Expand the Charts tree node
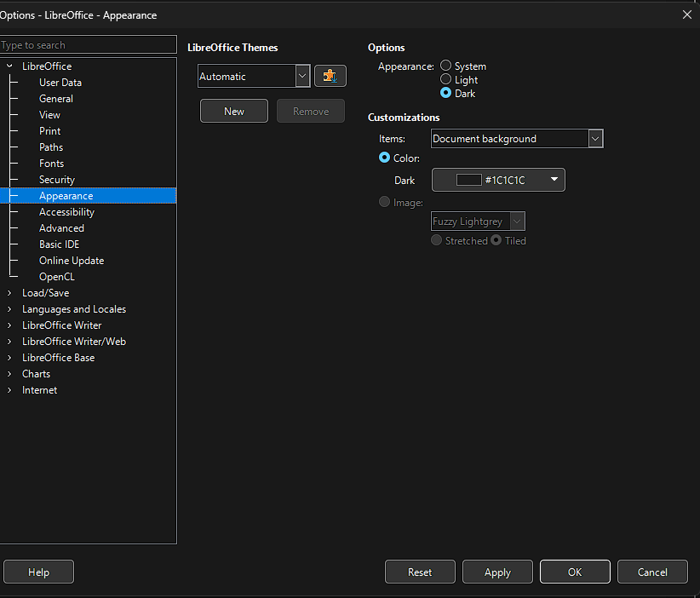This screenshot has height=598, width=700. click(9, 374)
